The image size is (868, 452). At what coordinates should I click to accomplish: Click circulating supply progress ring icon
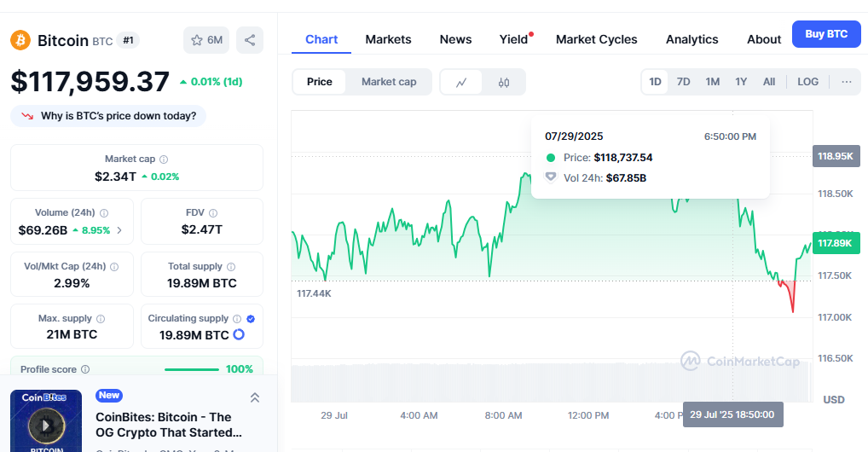[239, 334]
